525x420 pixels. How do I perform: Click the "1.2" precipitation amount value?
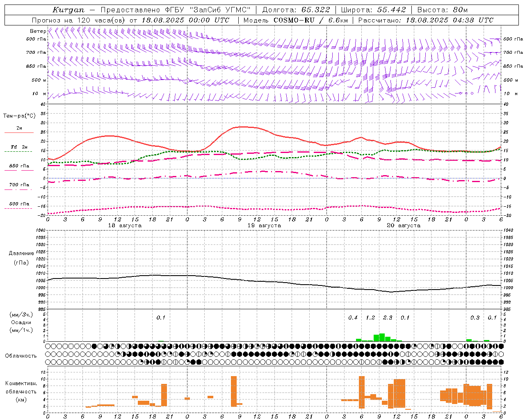pyautogui.click(x=370, y=318)
